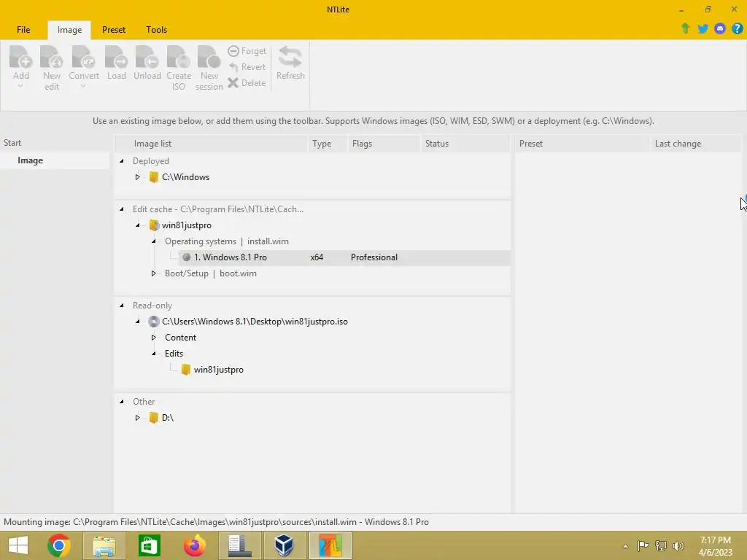Click the New session toolbar icon
Viewport: 747px width, 560px height.
pyautogui.click(x=209, y=57)
